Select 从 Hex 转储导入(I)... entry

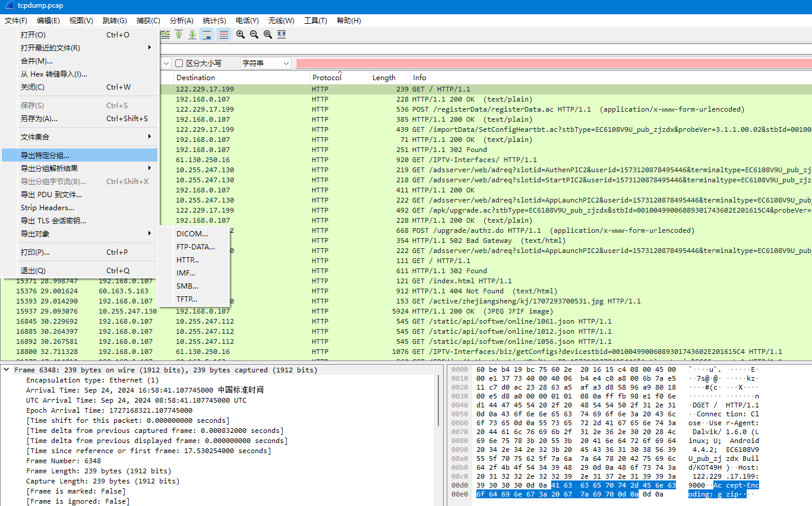coord(80,74)
